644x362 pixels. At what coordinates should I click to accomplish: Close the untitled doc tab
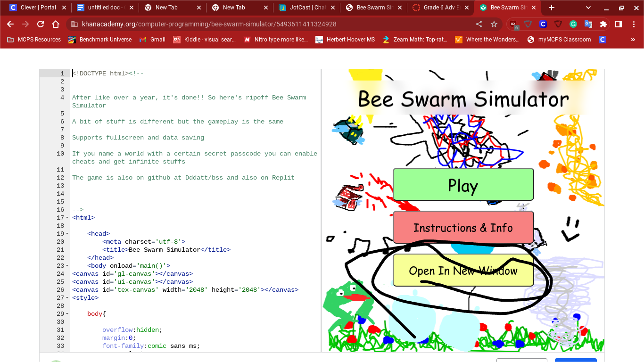pyautogui.click(x=132, y=8)
